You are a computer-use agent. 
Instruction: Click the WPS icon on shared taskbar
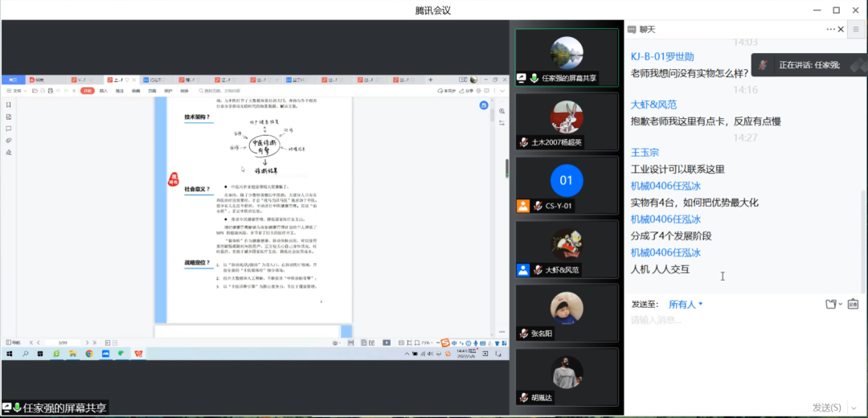coord(138,354)
